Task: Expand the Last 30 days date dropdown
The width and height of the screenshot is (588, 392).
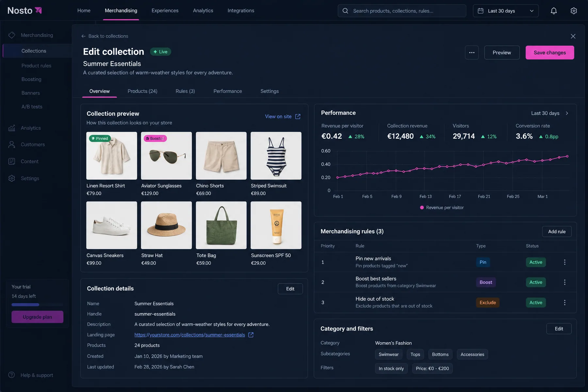Action: point(506,11)
